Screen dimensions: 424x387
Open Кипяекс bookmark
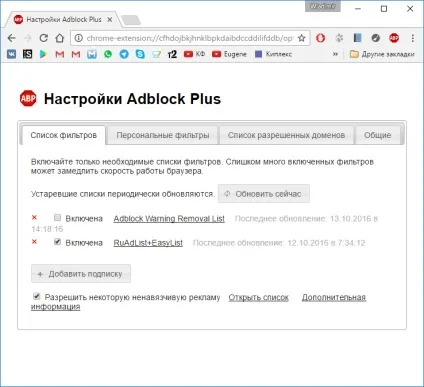tap(273, 54)
